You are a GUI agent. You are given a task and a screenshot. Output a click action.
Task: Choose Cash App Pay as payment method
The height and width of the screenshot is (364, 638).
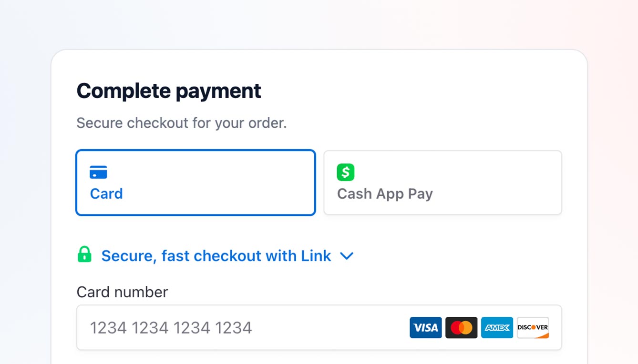(442, 182)
